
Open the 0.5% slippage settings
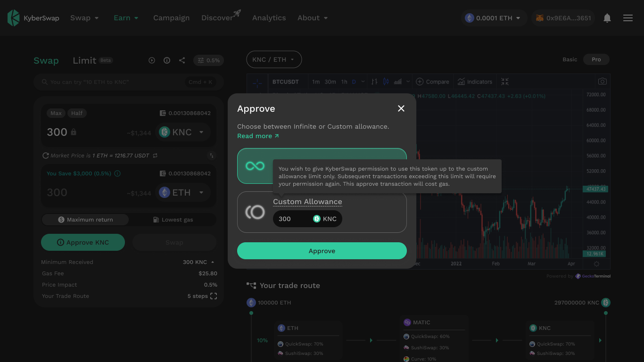[x=208, y=60]
